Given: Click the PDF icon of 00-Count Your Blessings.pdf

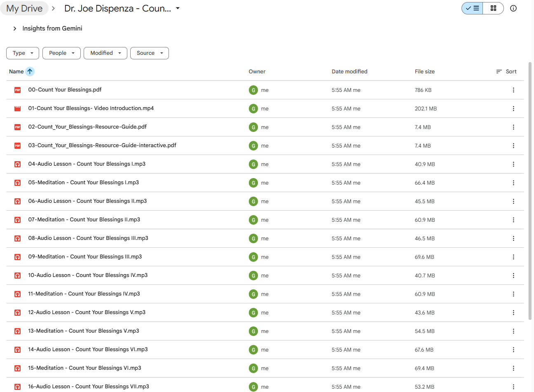Looking at the screenshot, I should pos(17,90).
